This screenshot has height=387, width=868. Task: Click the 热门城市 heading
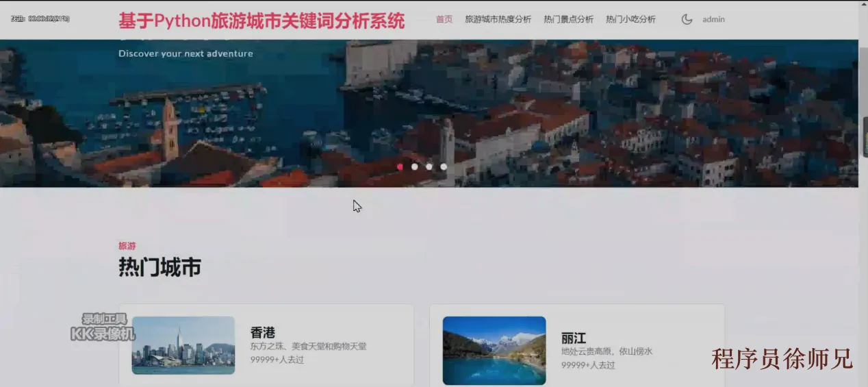pos(159,267)
